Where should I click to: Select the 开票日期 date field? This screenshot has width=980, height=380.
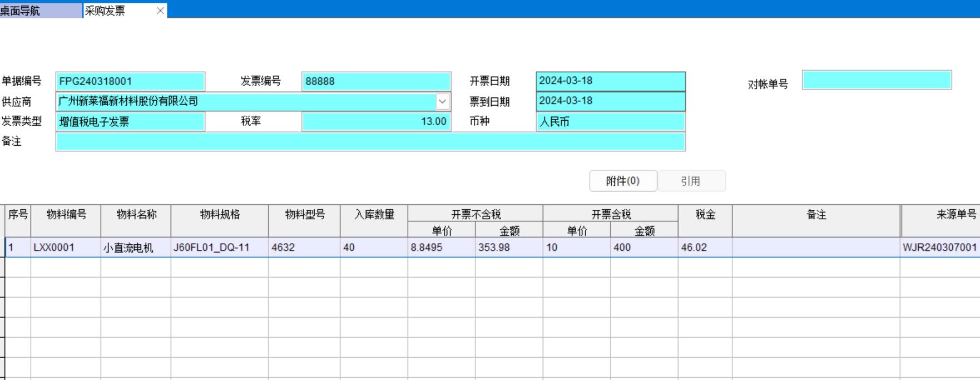(610, 81)
